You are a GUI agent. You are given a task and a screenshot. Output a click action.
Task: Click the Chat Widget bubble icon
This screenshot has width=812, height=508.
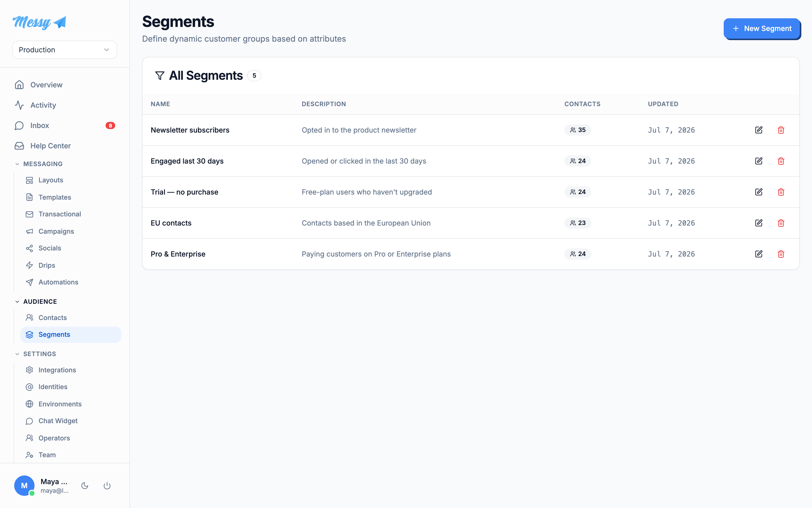[29, 421]
